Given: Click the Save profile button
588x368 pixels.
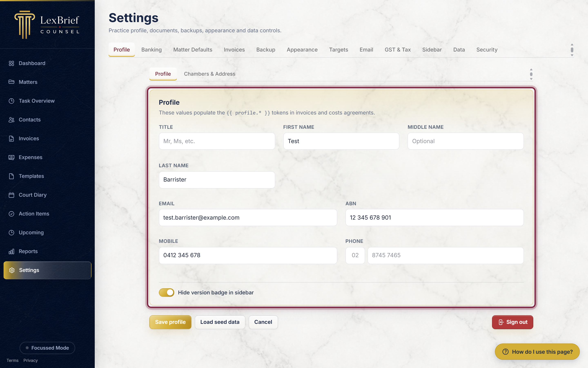Looking at the screenshot, I should point(170,322).
